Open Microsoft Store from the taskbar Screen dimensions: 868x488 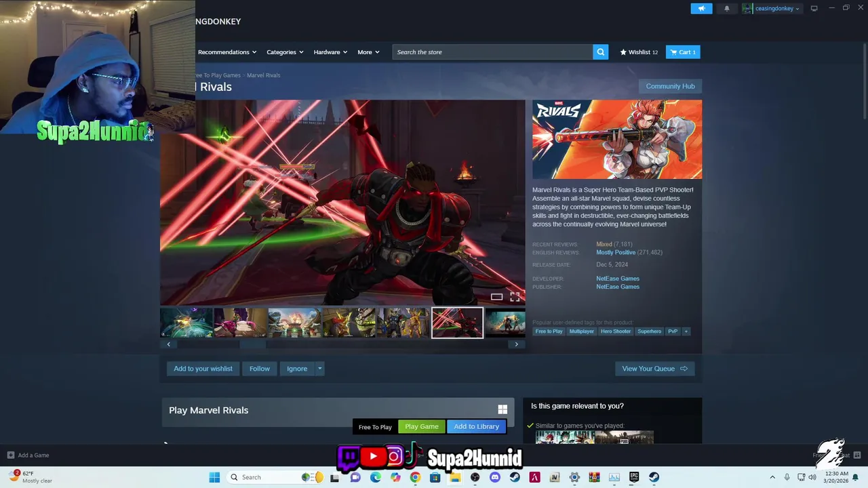click(435, 477)
